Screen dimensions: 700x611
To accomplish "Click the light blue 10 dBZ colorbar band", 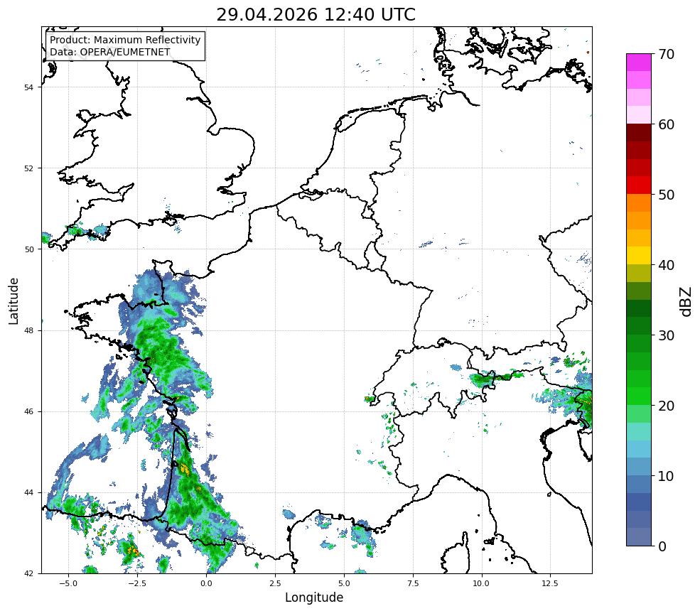I will click(639, 467).
